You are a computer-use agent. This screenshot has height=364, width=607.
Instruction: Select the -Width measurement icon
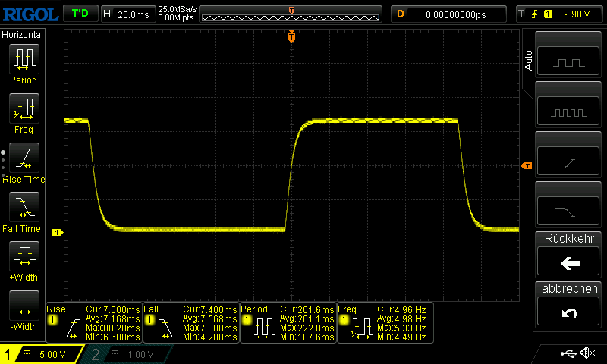23,305
